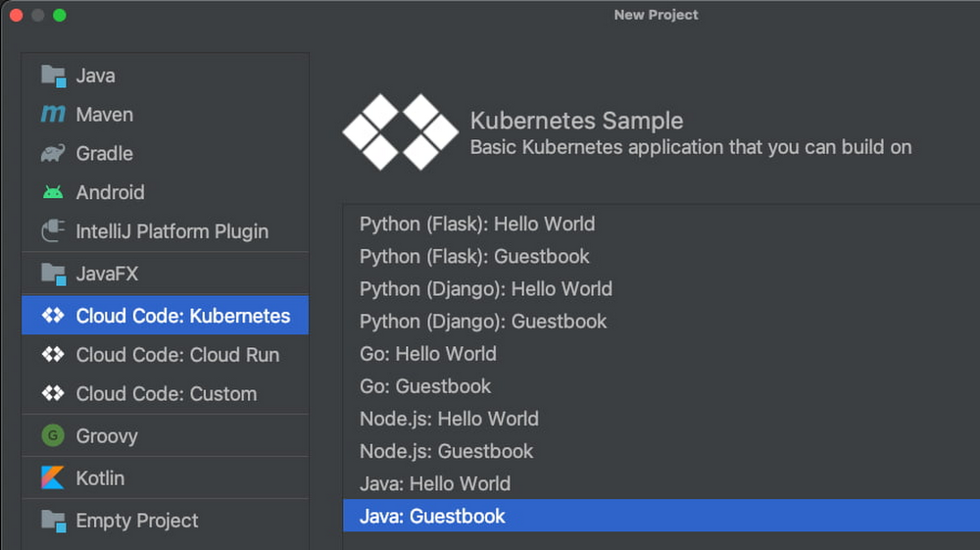Click the Cloud Code: Kubernetes diamond icon
The height and width of the screenshot is (550, 980).
point(53,316)
